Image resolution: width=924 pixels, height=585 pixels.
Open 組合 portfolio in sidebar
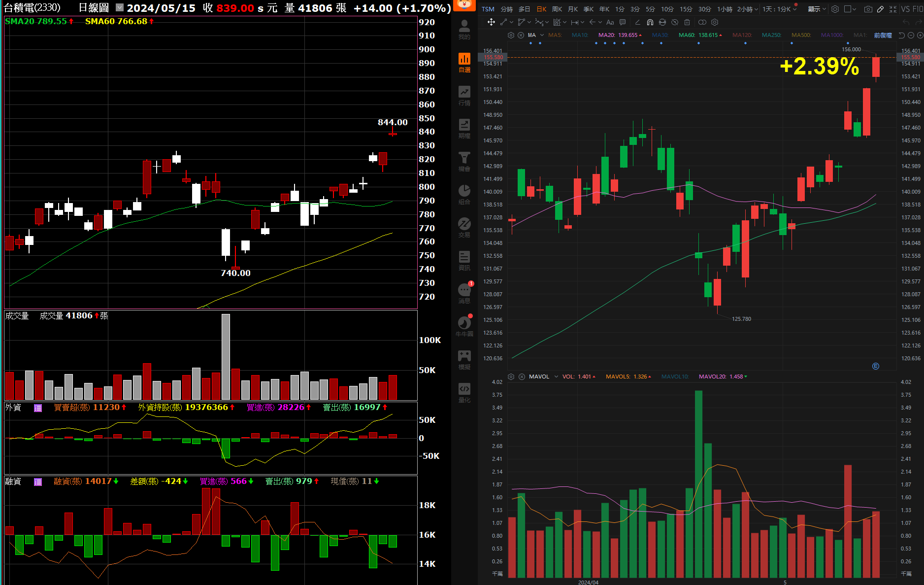click(464, 195)
